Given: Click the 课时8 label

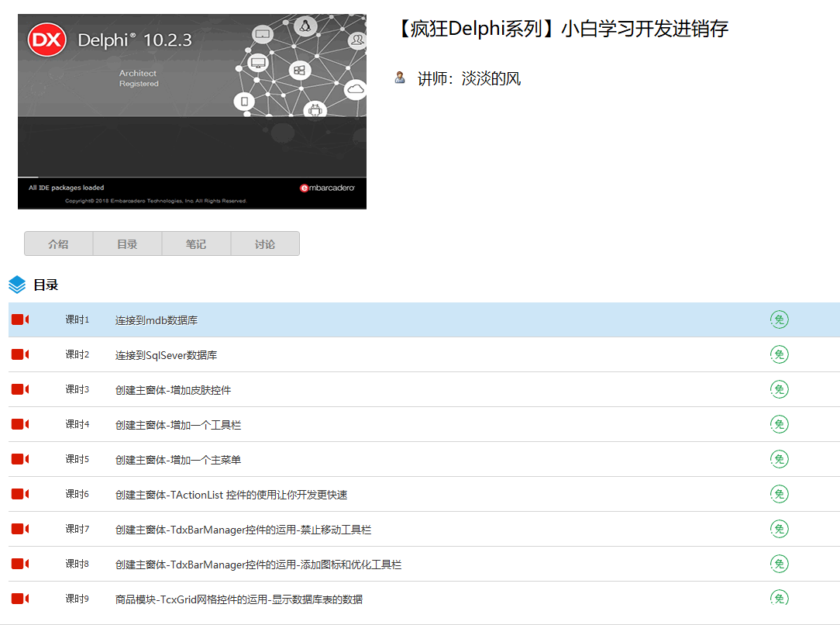Looking at the screenshot, I should click(x=77, y=564).
